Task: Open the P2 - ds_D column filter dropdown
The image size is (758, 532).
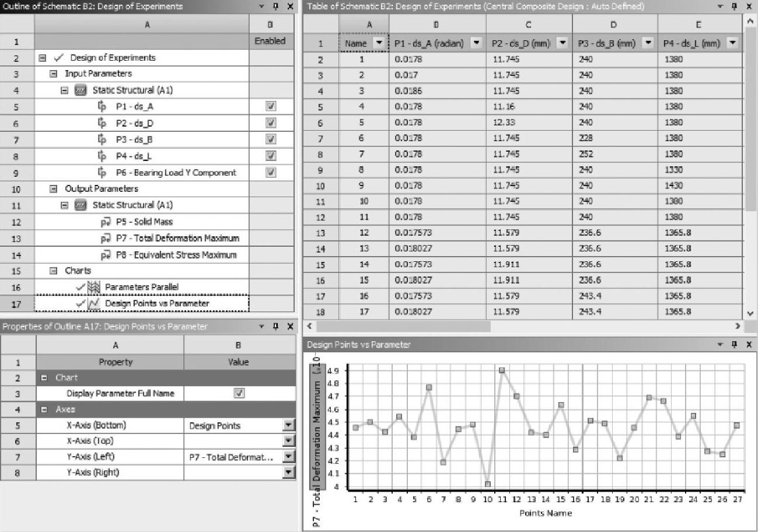Action: [x=563, y=43]
